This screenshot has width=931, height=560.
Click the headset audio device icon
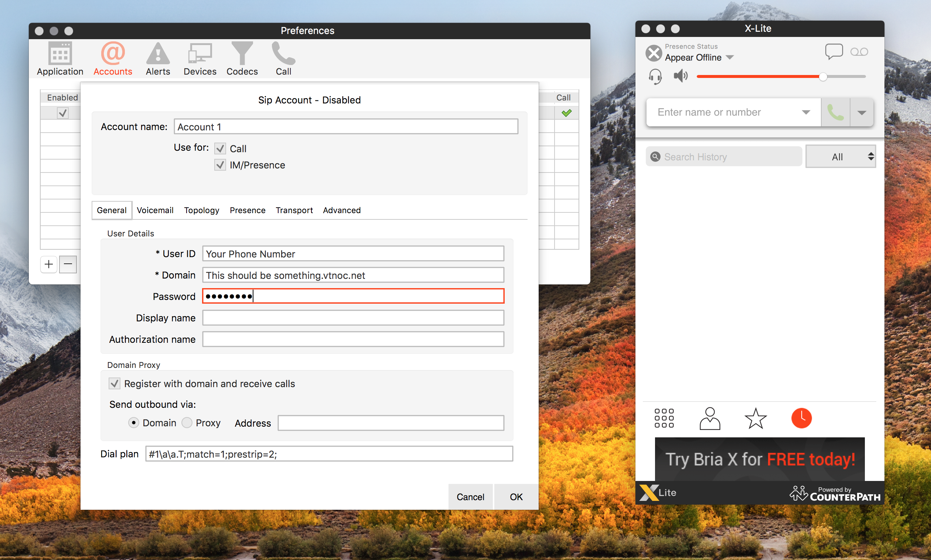tap(655, 76)
